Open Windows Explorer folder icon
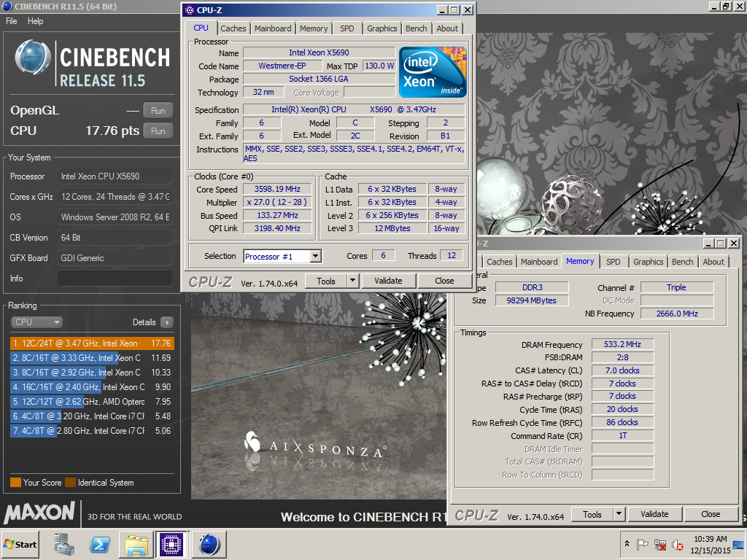 click(x=136, y=544)
